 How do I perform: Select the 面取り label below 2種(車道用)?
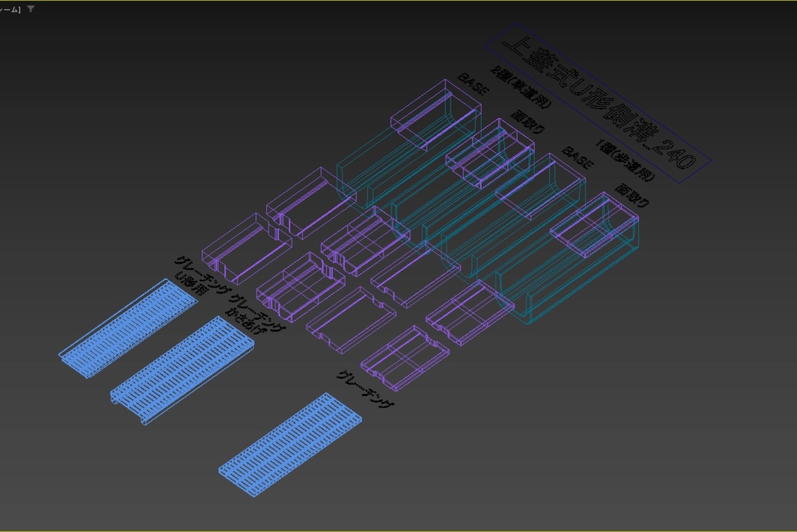(x=528, y=122)
